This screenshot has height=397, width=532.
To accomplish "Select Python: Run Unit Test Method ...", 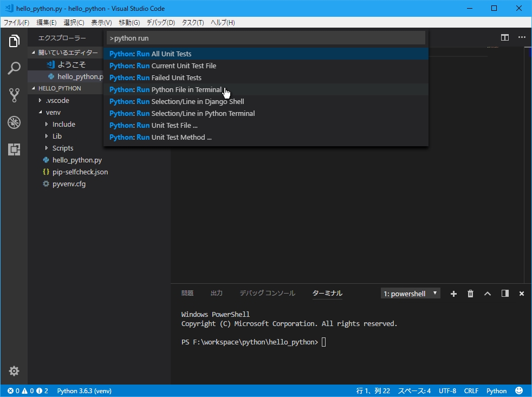I will click(265, 137).
